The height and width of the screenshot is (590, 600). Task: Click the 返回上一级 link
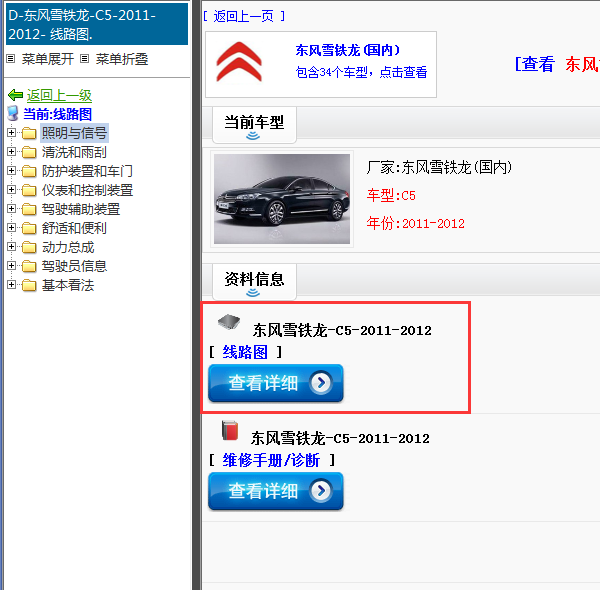click(x=59, y=95)
